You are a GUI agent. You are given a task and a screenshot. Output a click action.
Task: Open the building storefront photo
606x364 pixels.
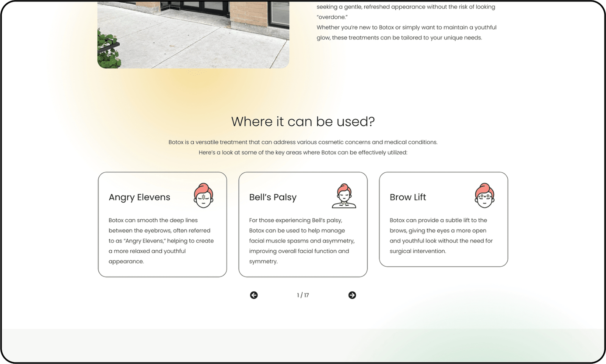(193, 34)
